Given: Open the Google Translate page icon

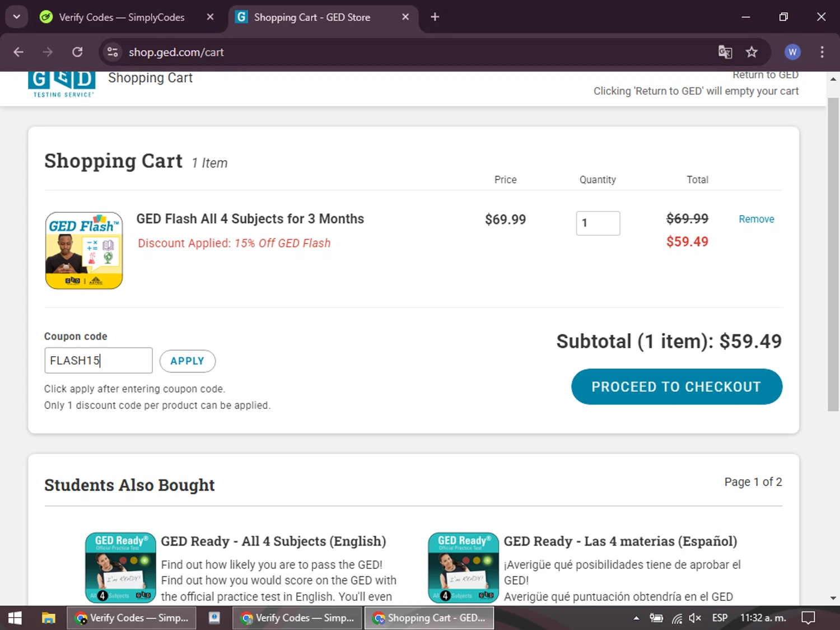Looking at the screenshot, I should pos(725,52).
